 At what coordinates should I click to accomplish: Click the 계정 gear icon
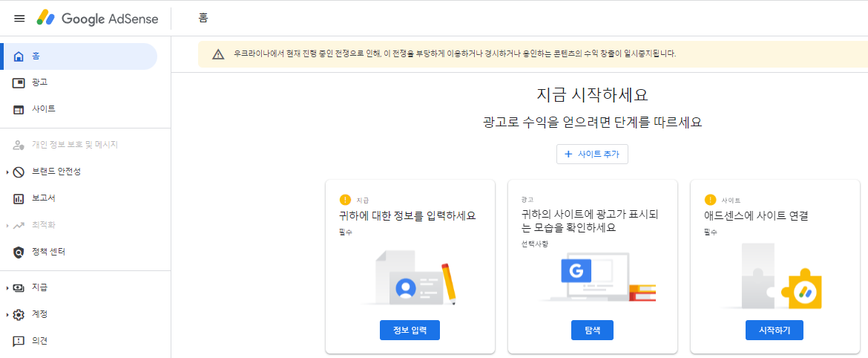point(19,315)
